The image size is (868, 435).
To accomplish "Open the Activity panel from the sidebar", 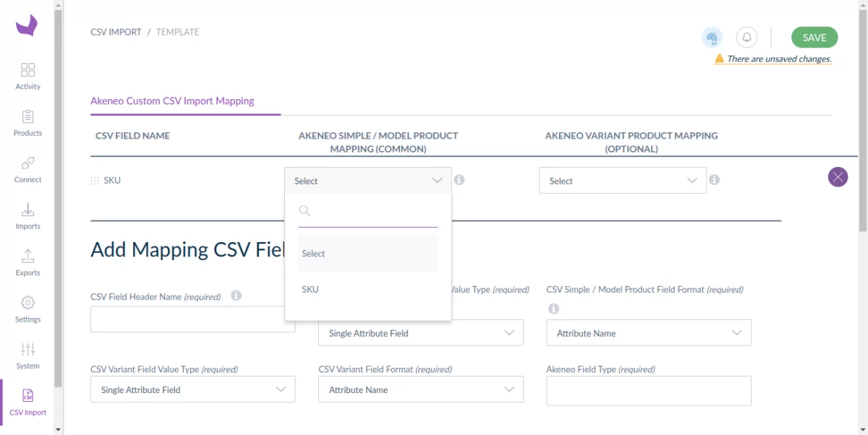I will point(27,76).
